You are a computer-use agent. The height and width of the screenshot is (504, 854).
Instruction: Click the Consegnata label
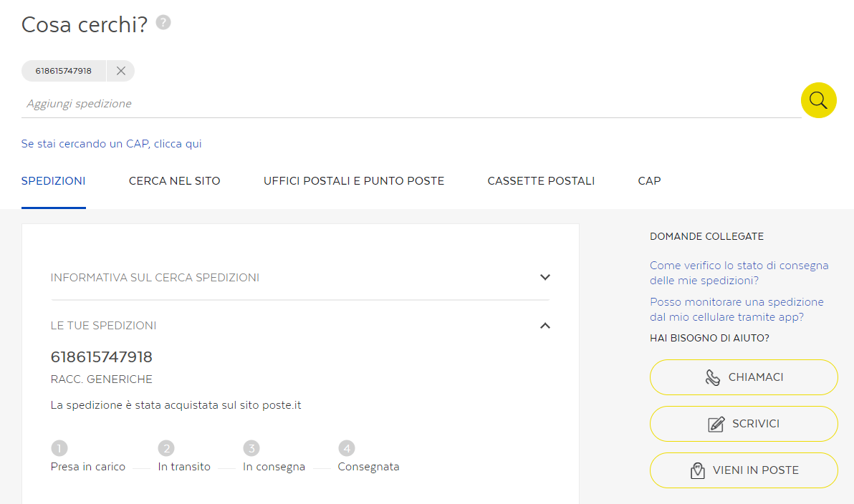[x=369, y=467]
